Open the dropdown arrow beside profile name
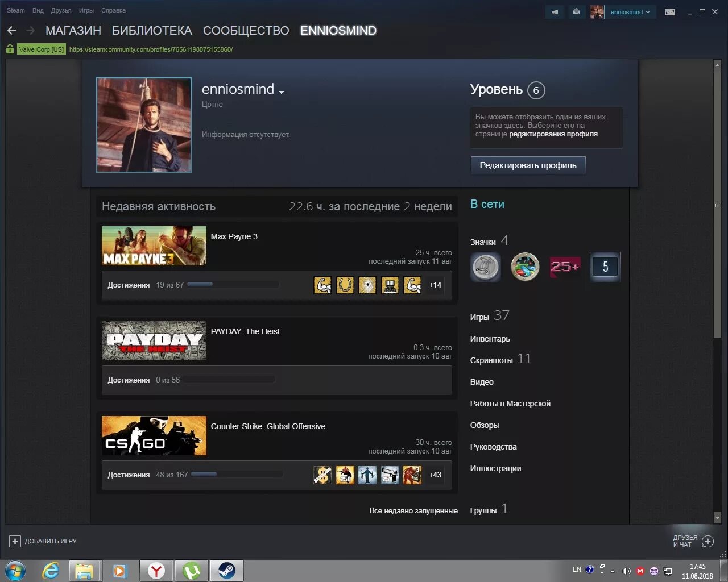Viewport: 728px width, 582px height. point(281,92)
